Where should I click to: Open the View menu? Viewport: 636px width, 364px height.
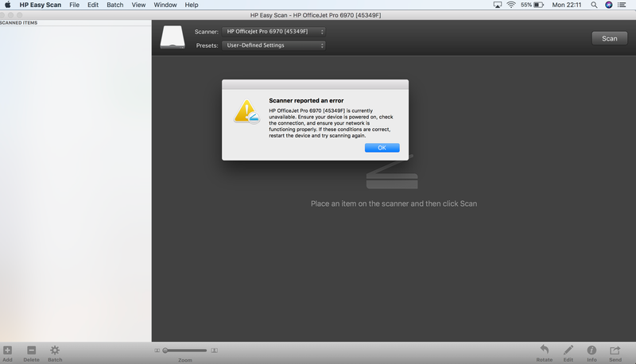(x=138, y=5)
